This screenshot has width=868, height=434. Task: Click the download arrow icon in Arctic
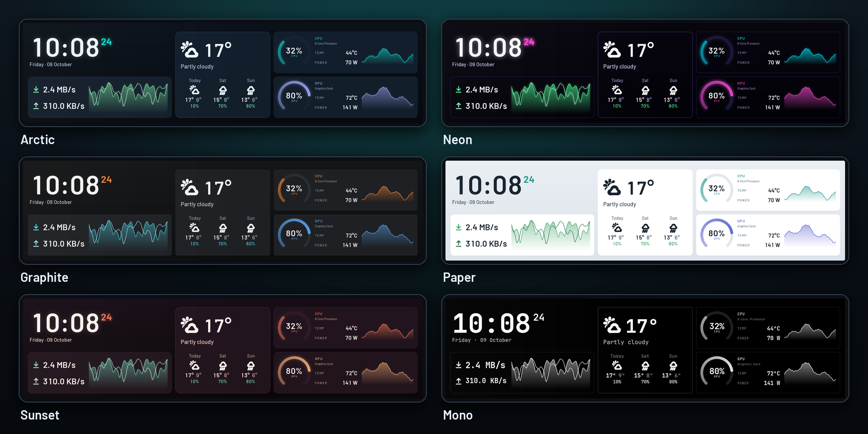(x=36, y=90)
